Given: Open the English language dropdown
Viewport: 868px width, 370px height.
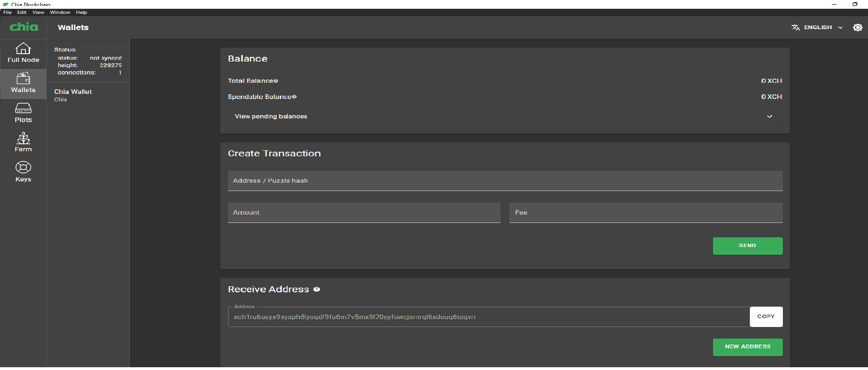Looking at the screenshot, I should tap(817, 28).
